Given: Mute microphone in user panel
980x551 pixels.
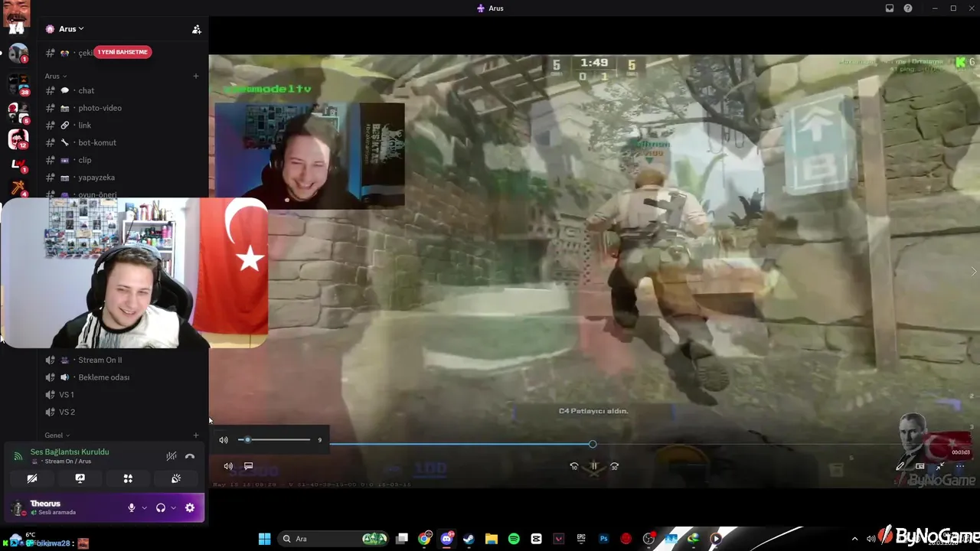Looking at the screenshot, I should 132,507.
